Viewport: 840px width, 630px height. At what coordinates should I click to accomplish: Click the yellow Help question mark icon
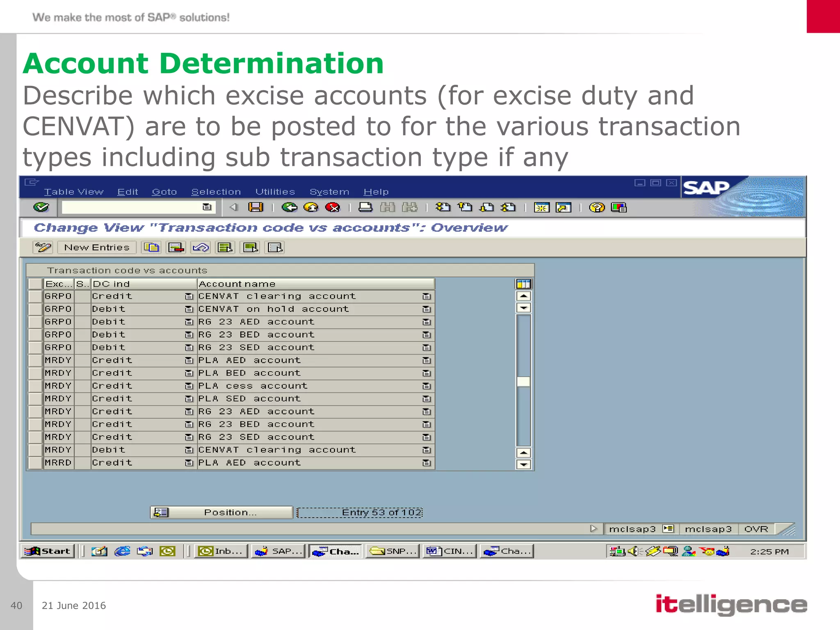(597, 208)
